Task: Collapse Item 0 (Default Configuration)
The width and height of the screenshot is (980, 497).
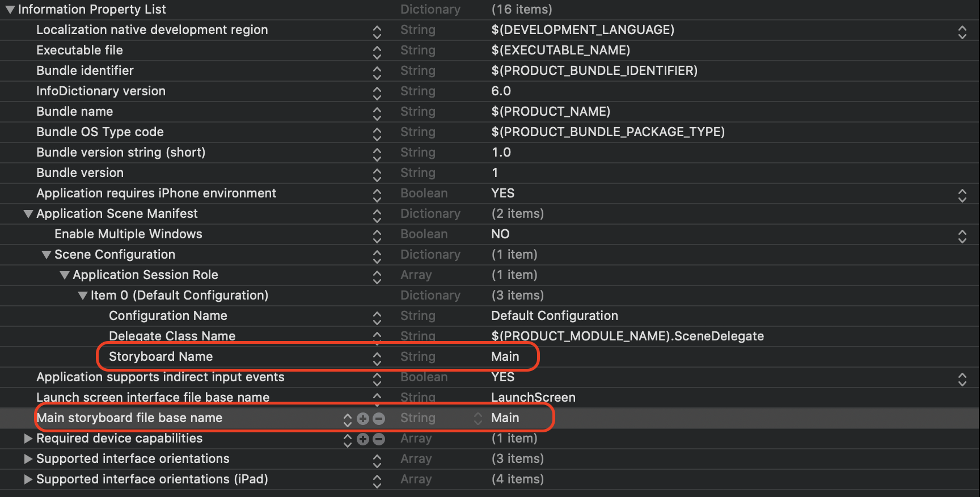Action: (x=82, y=296)
